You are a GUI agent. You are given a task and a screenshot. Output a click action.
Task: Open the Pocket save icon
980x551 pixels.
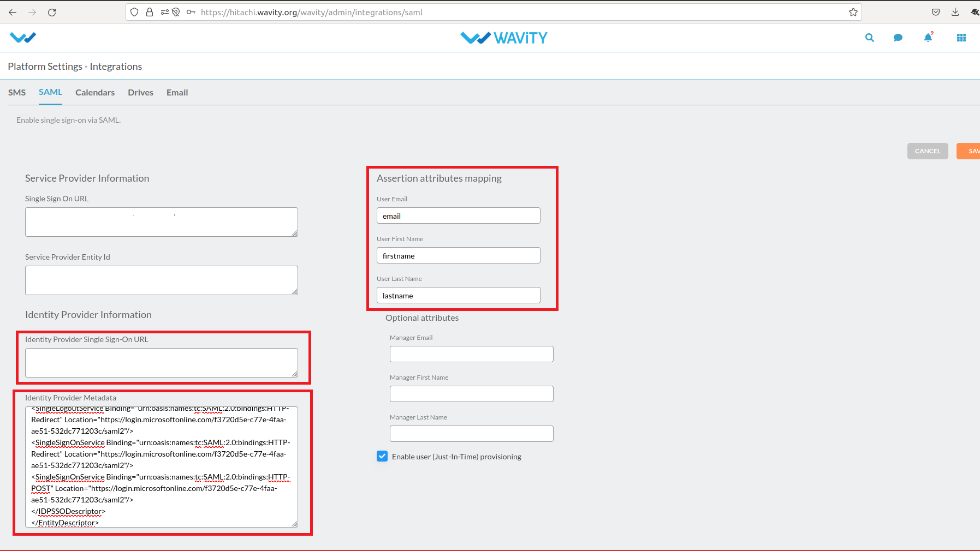[936, 12]
